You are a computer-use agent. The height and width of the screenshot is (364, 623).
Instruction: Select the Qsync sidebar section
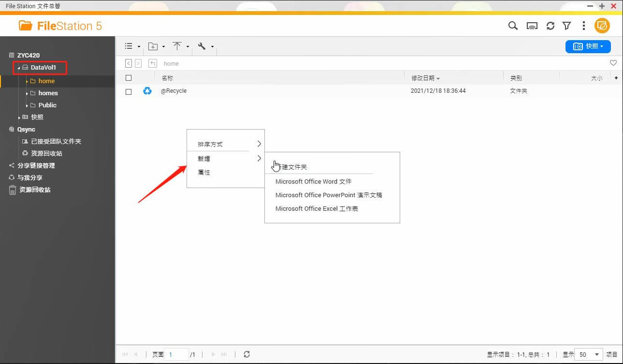(26, 130)
